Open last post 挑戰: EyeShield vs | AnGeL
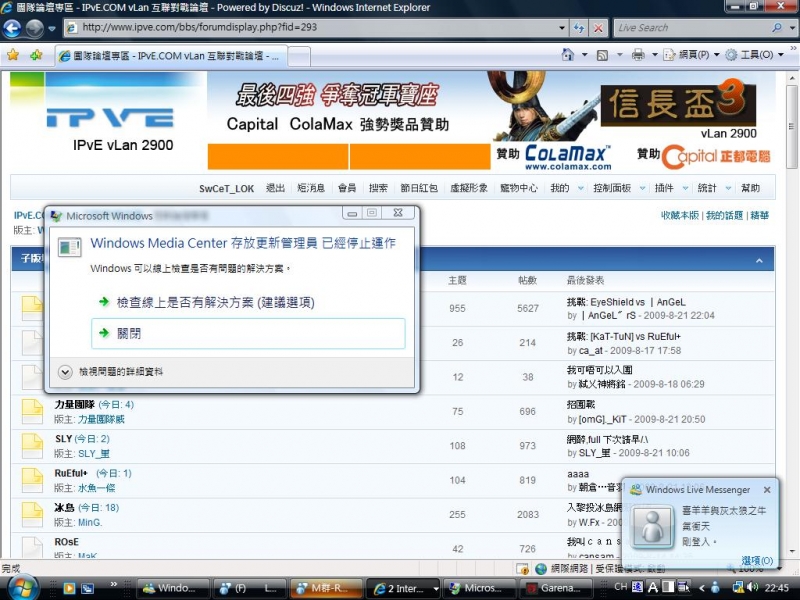 click(x=626, y=302)
